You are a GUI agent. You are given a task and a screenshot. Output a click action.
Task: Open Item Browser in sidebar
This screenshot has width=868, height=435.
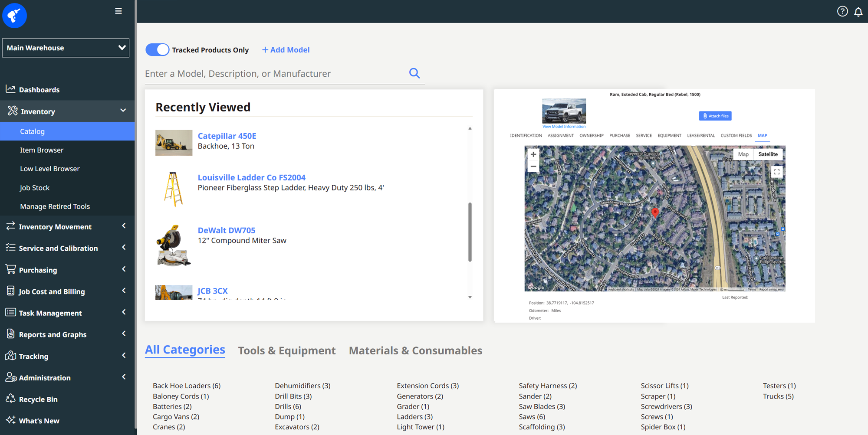(42, 150)
